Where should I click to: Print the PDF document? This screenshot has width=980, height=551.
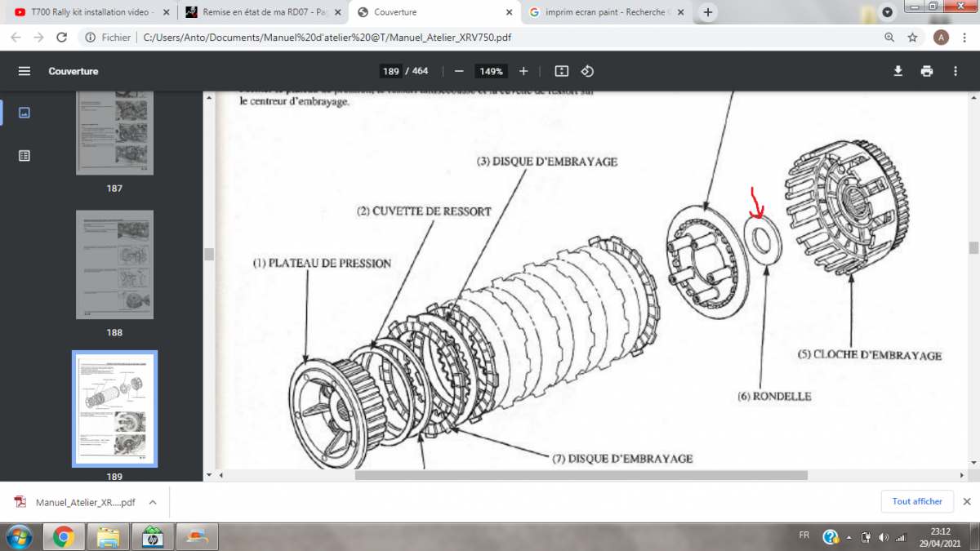tap(926, 71)
